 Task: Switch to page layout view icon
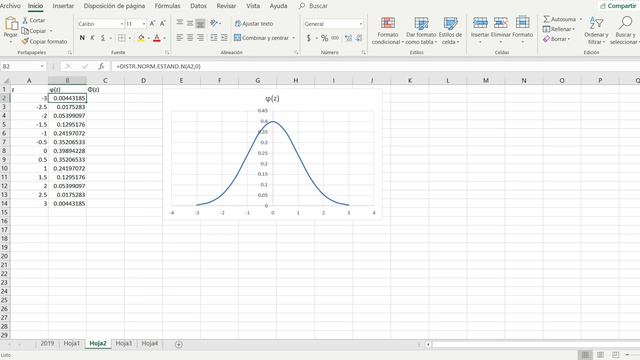[600, 355]
